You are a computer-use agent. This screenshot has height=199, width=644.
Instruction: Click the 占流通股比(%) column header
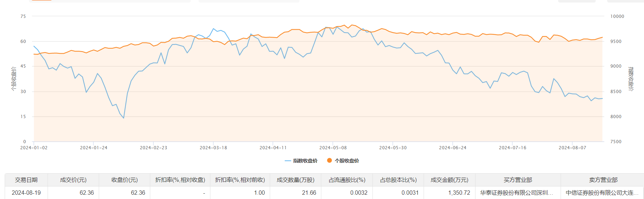(347, 180)
